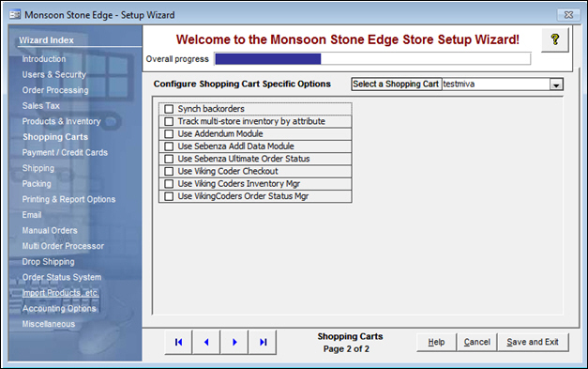Go to previous wizard page arrow

(206, 342)
